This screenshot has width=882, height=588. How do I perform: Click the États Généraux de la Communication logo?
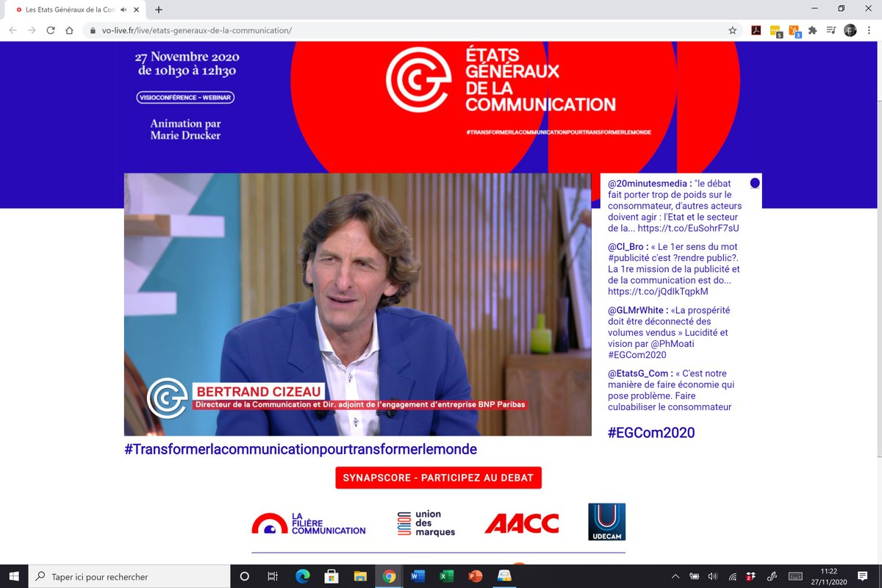click(x=501, y=79)
